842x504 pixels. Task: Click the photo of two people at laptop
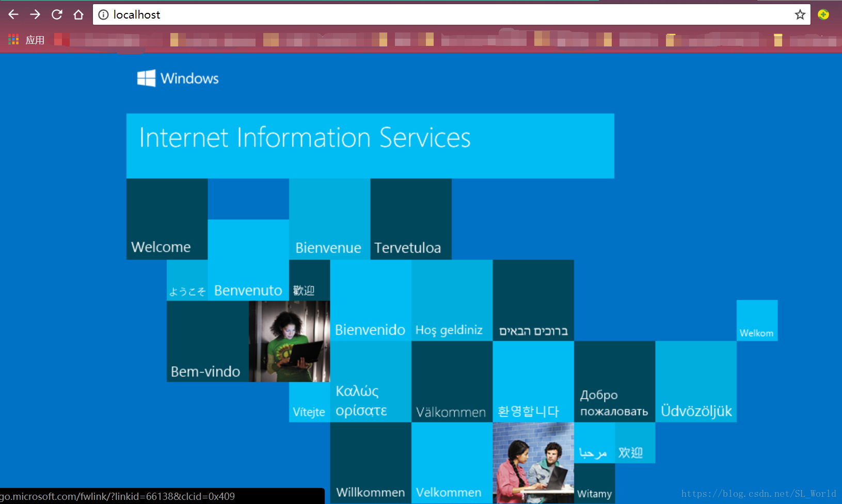pos(533,463)
